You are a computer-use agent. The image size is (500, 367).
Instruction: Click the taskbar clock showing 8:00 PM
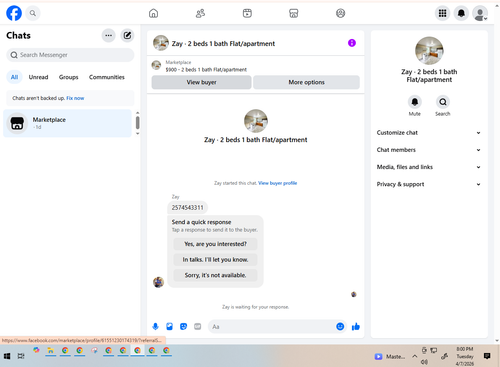(465, 356)
